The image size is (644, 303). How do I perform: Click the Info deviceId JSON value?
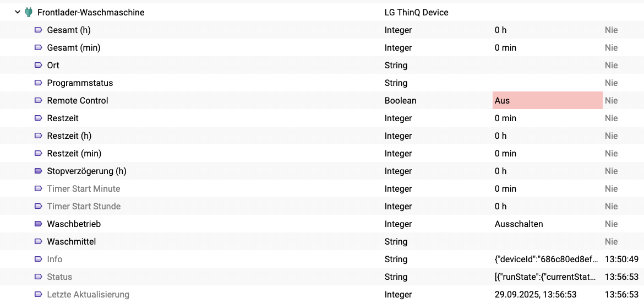(544, 259)
